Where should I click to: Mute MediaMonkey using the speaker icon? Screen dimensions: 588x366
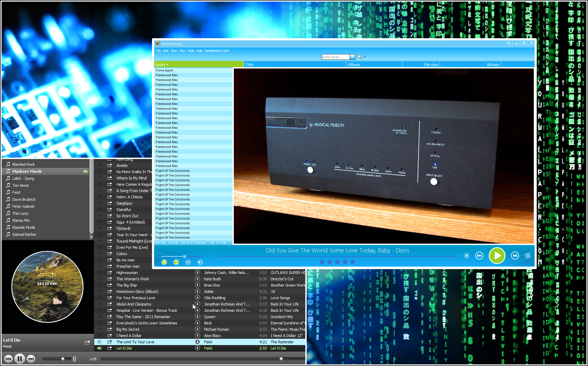pos(200,262)
